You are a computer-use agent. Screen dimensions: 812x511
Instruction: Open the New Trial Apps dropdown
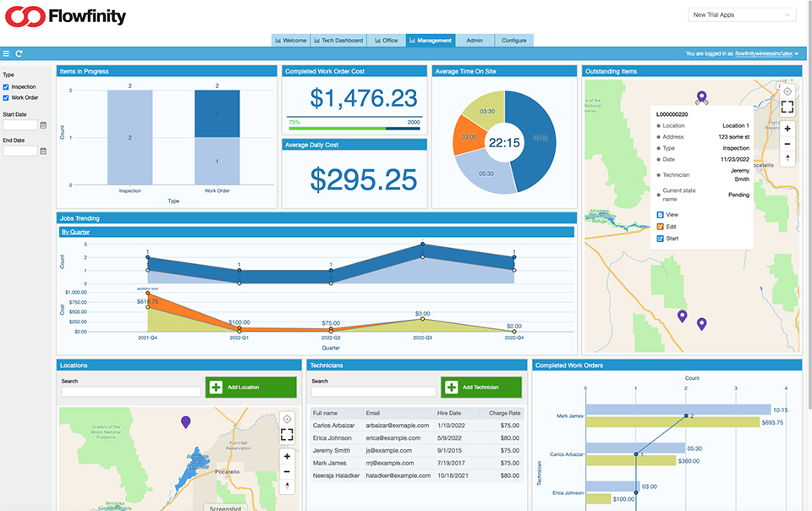pyautogui.click(x=743, y=14)
